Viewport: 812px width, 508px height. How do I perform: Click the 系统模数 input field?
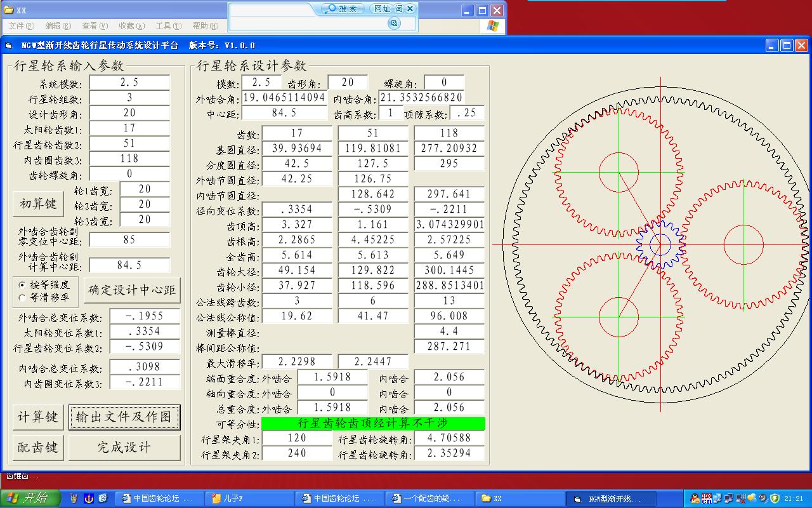pyautogui.click(x=129, y=83)
